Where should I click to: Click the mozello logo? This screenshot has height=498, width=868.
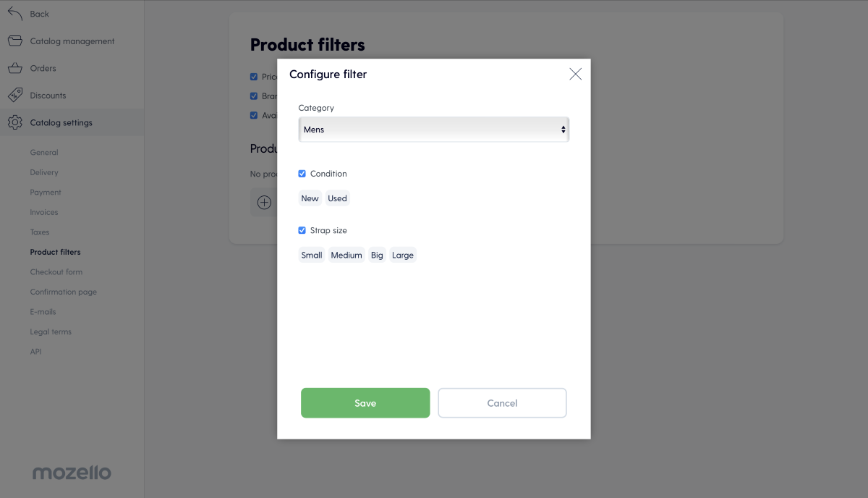(x=72, y=473)
